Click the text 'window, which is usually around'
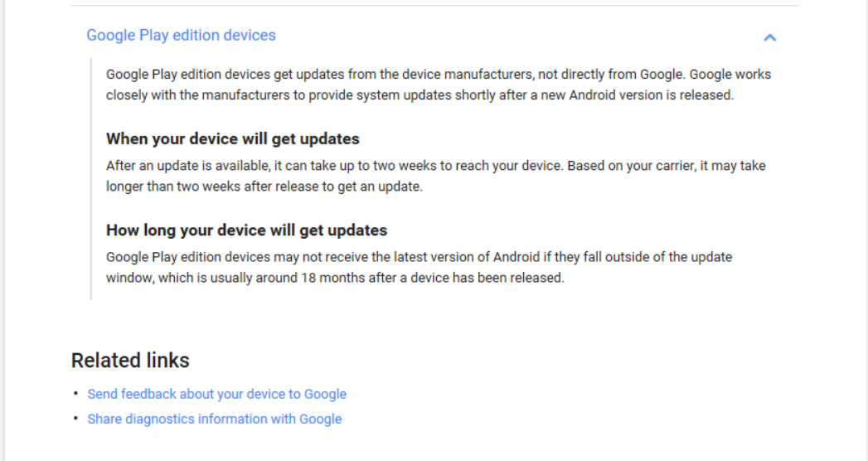Screen dimensions: 868x461 202,278
